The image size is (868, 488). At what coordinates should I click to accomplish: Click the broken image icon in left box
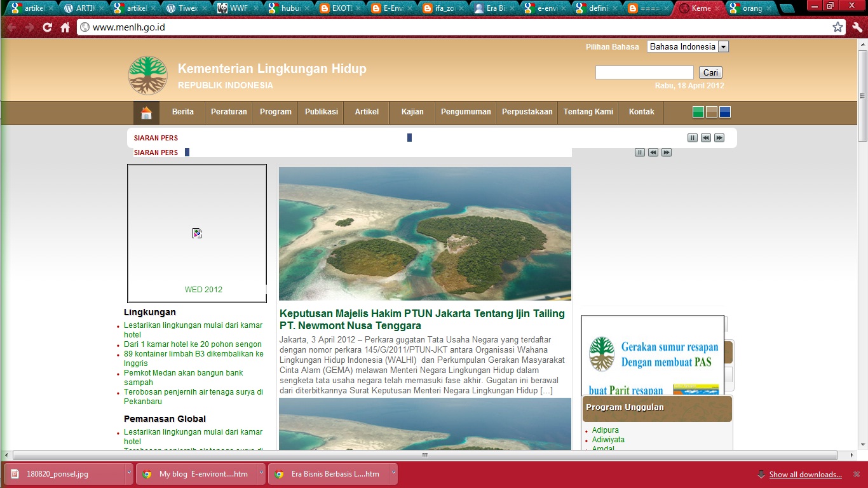[197, 233]
